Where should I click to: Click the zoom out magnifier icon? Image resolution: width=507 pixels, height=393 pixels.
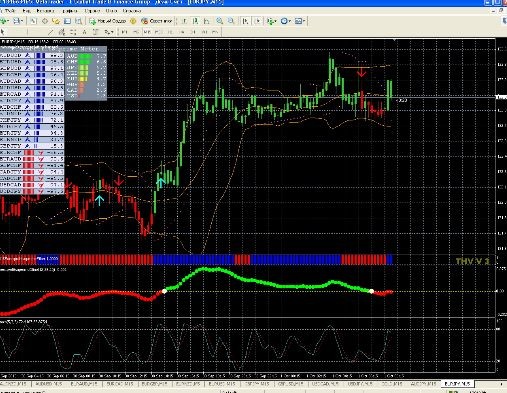(231, 21)
